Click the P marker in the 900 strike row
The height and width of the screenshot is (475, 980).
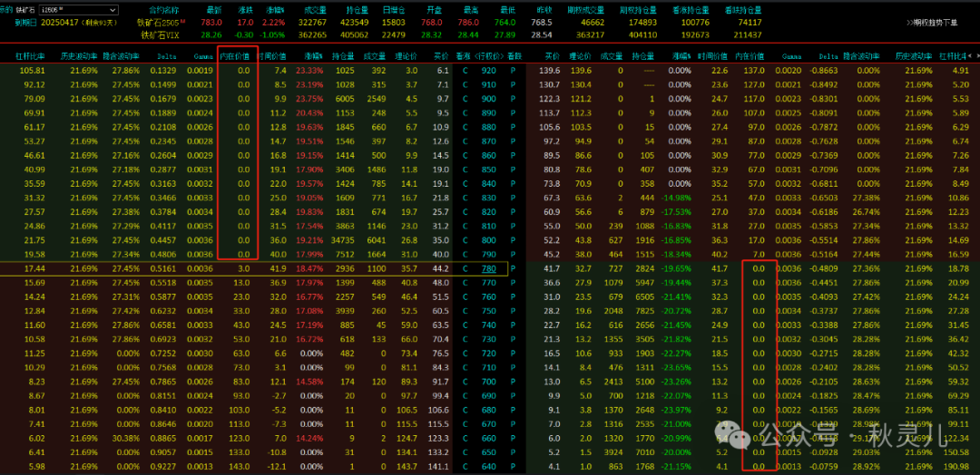[513, 99]
